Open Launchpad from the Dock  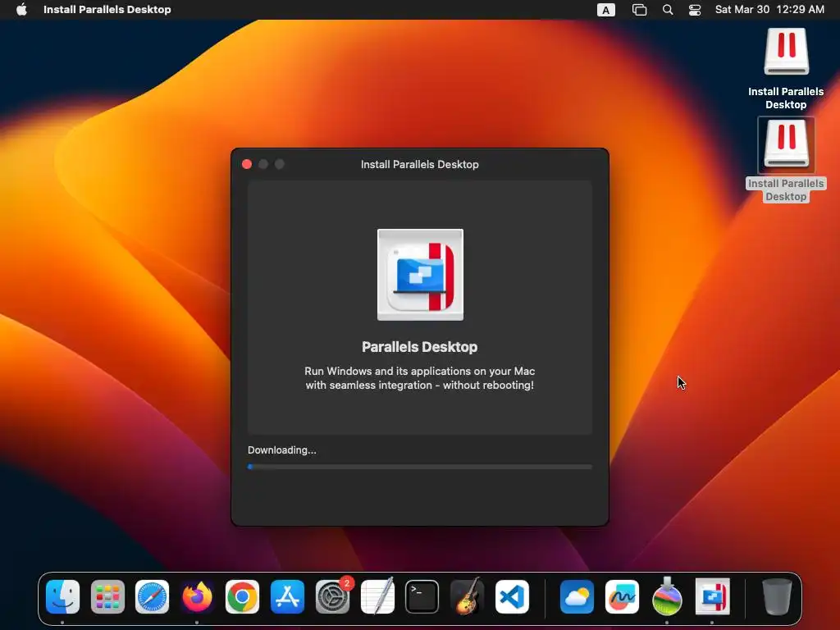[107, 596]
